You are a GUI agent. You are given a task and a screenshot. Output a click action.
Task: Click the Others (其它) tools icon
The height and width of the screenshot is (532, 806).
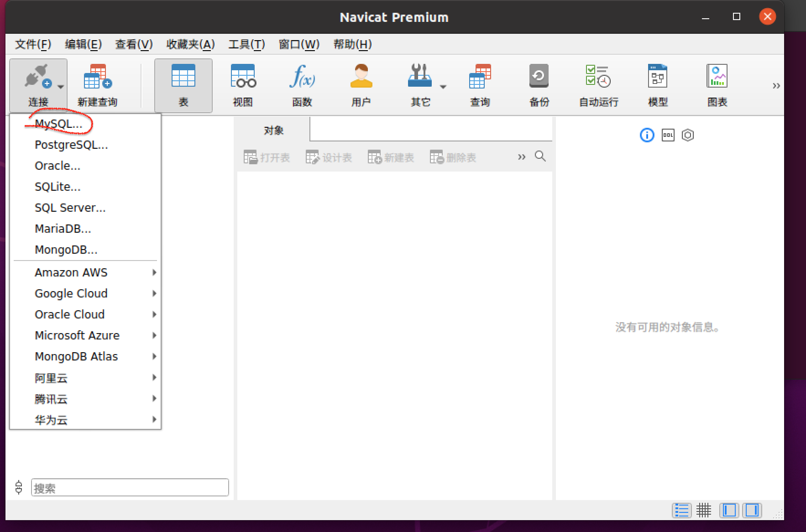[x=419, y=75]
